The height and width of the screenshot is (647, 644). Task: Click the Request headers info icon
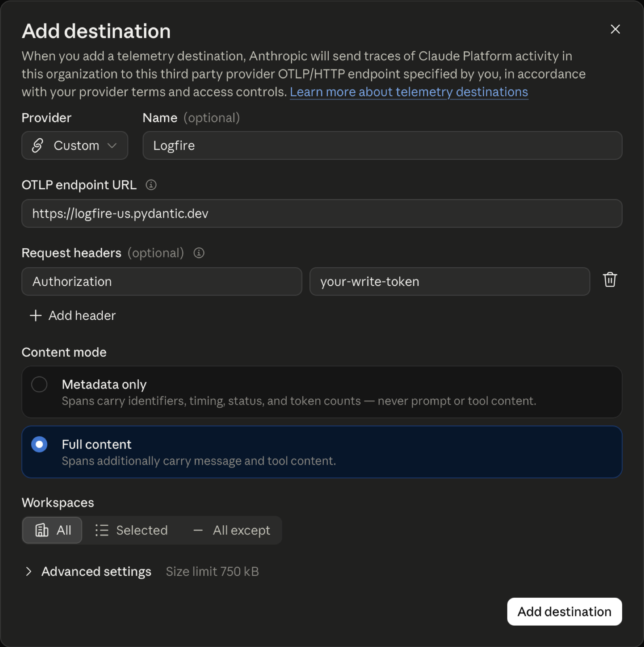tap(198, 253)
